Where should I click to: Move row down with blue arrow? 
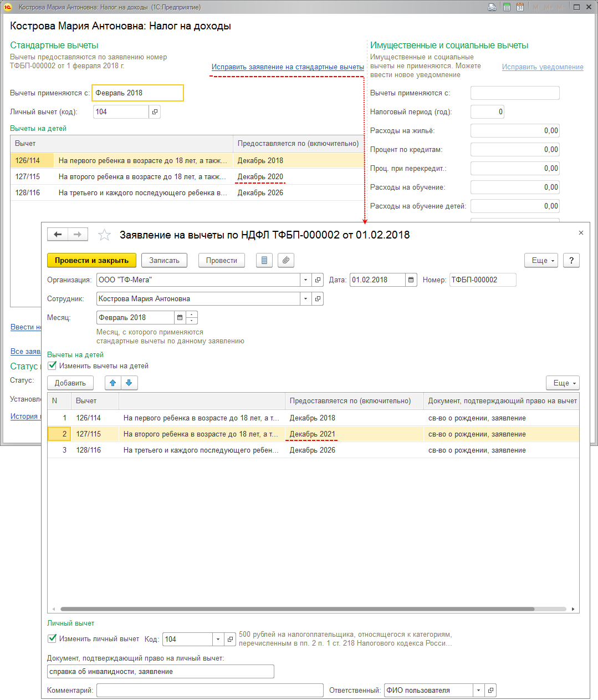[129, 383]
